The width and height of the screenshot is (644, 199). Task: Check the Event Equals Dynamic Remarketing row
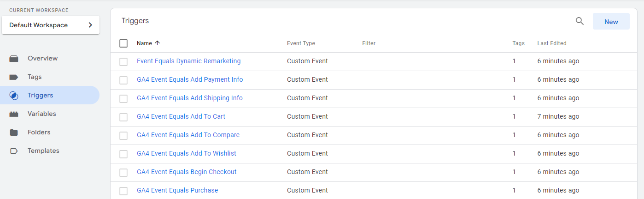[x=123, y=62]
